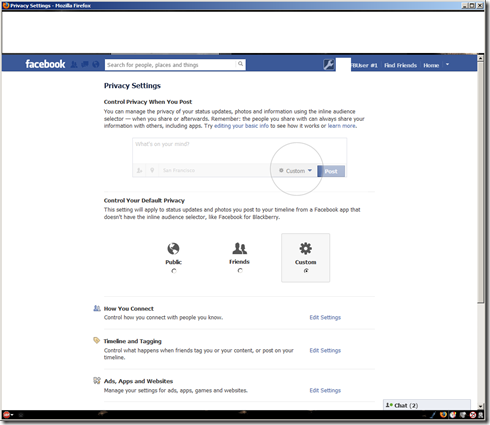Open the wrench privacy shortcuts icon
490x425 pixels.
pos(329,64)
